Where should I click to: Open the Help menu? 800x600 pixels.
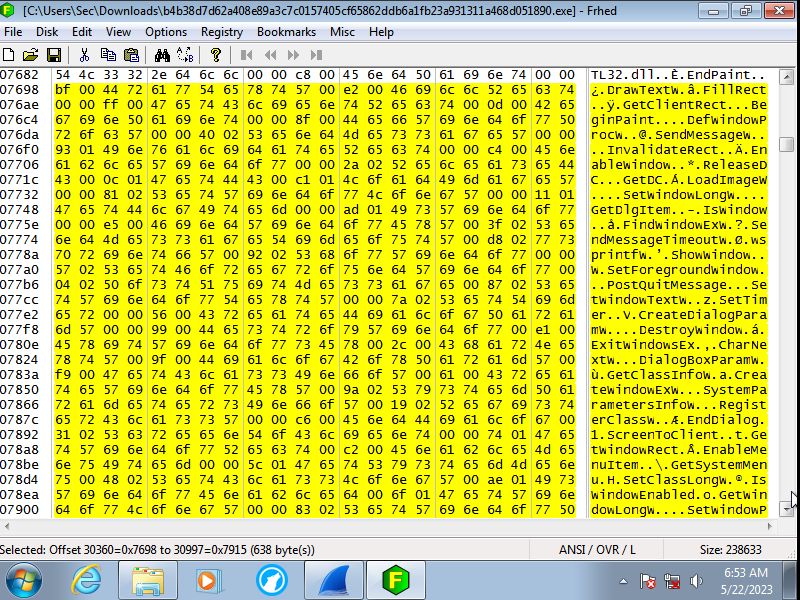381,32
